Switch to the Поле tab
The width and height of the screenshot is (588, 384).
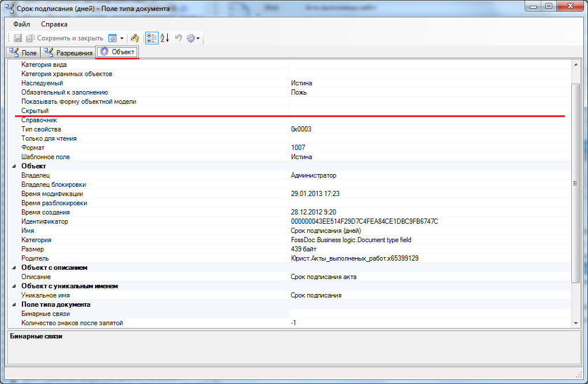[x=24, y=53]
